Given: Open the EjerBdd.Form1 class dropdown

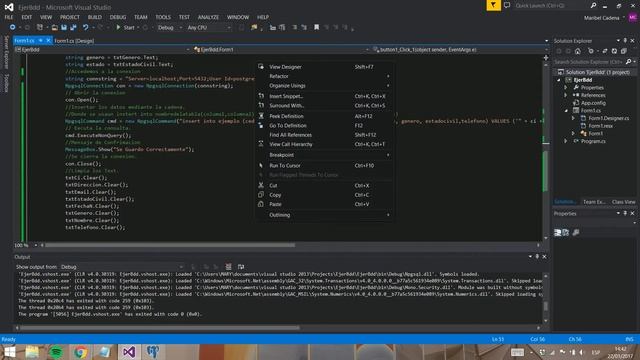Looking at the screenshot, I should click(x=280, y=49).
